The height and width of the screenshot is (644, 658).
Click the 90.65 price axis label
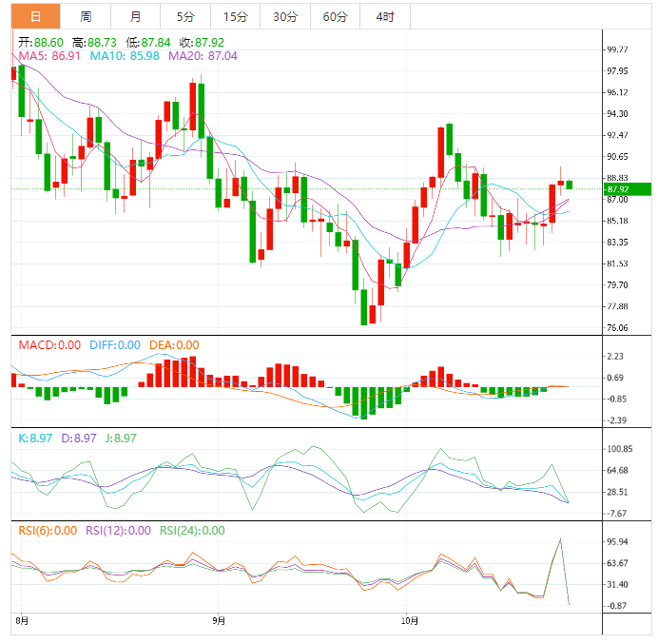coord(617,157)
